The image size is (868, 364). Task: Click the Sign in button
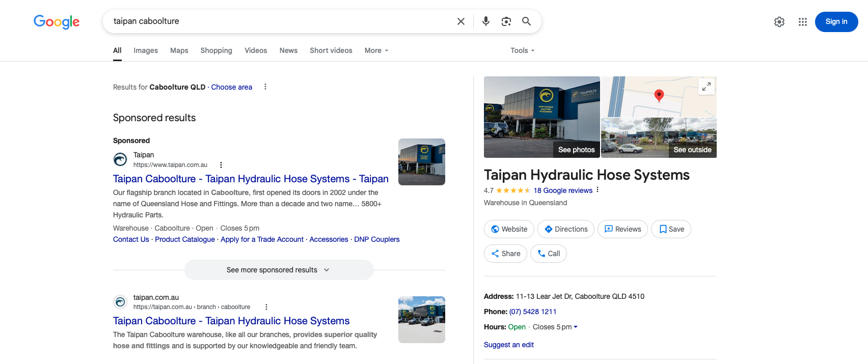click(836, 22)
